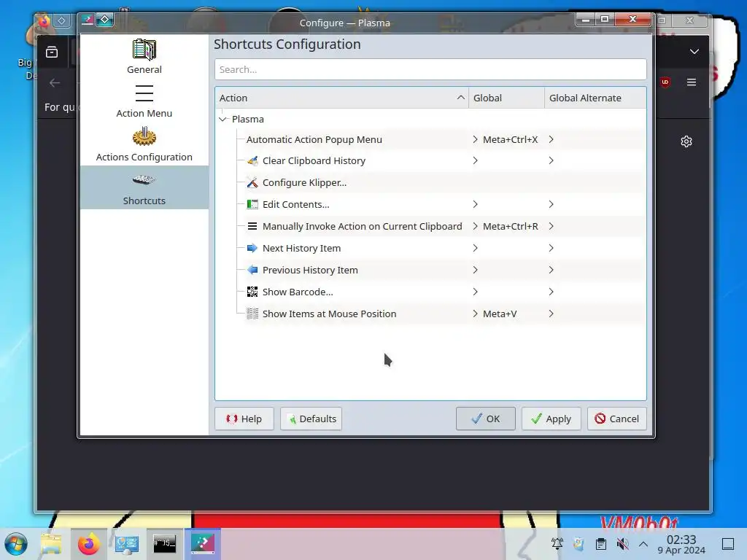This screenshot has width=747, height=560.
Task: Open the settings gear in background window
Action: 686,141
